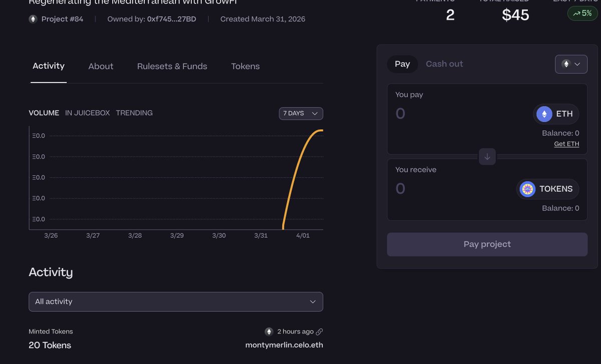This screenshot has width=601, height=364.
Task: Click the Project #84 label
Action: 63,19
